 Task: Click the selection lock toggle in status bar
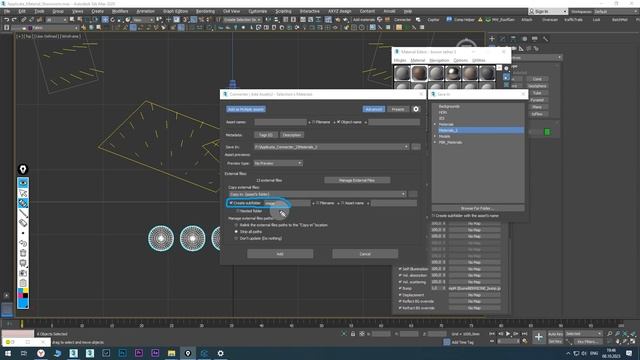pyautogui.click(x=353, y=334)
